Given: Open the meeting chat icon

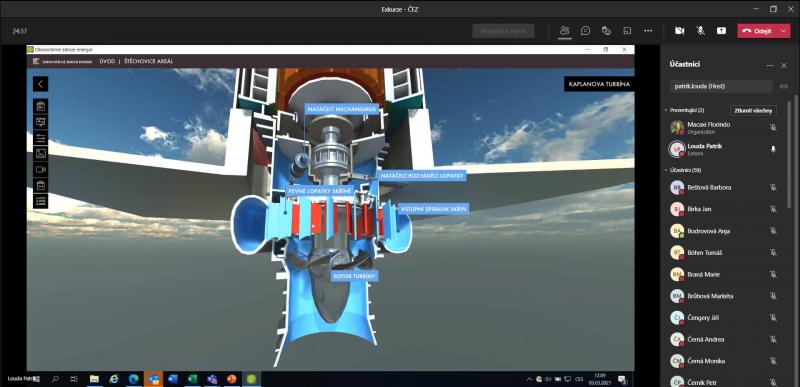Looking at the screenshot, I should click(x=585, y=31).
